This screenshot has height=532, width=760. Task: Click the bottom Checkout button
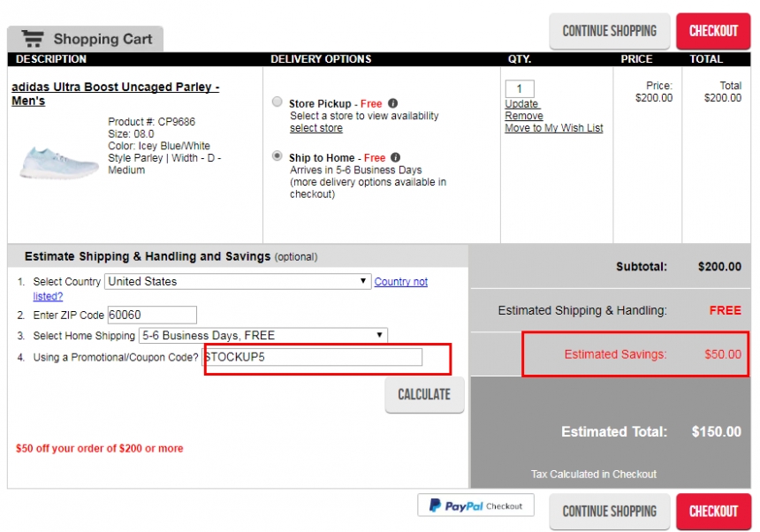713,511
